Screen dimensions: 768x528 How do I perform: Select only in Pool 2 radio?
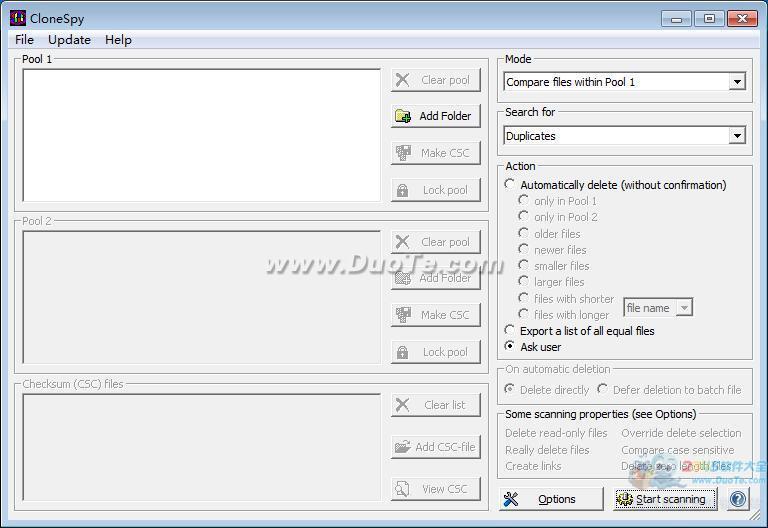point(524,216)
